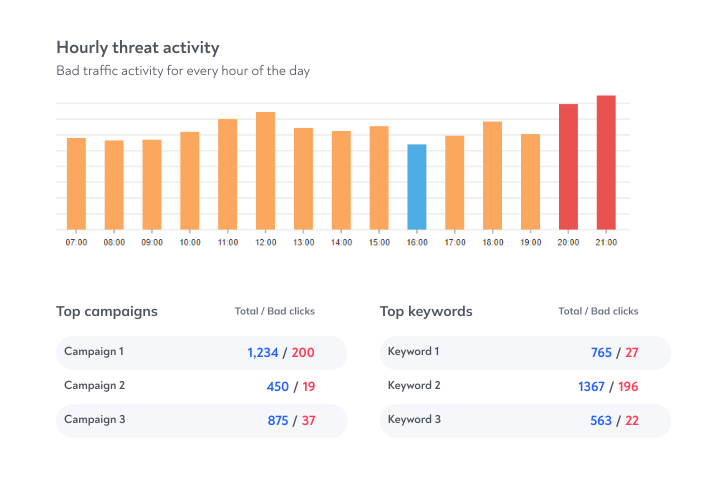Image resolution: width=707 pixels, height=484 pixels.
Task: Select the tallest orange bar at 12:00
Action: [x=266, y=171]
